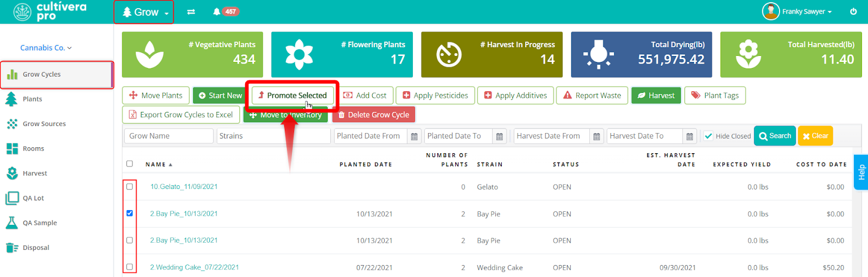Open notifications bell with 457 badge
Viewport: 868px width, 277px height.
click(226, 11)
